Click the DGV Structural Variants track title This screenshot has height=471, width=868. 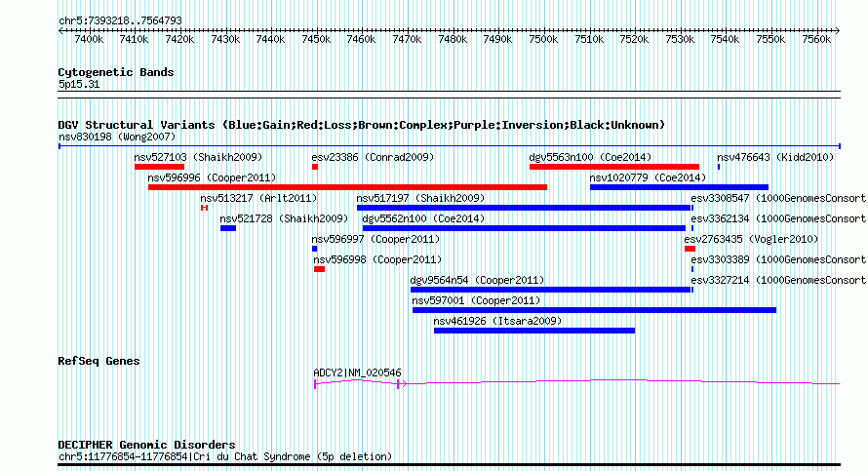(362, 125)
